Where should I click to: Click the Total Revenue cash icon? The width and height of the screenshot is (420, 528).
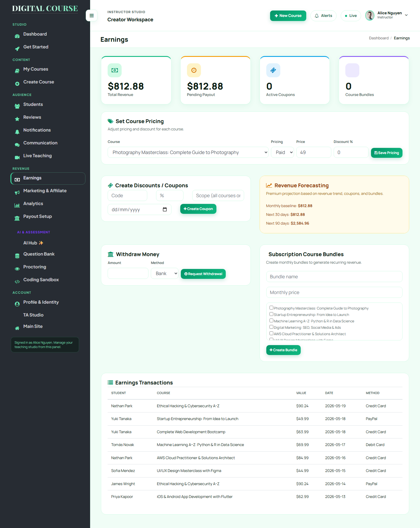(115, 70)
